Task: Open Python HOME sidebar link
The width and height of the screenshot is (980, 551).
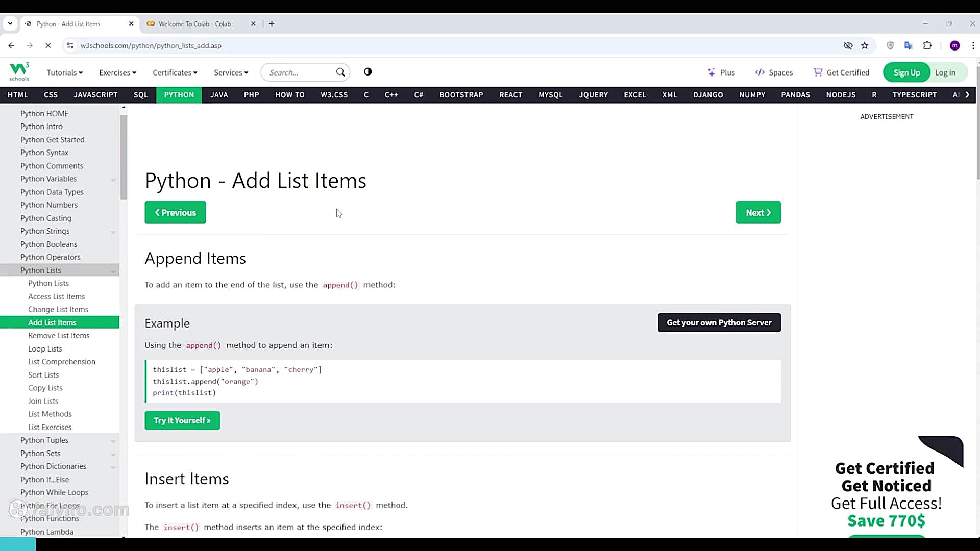Action: click(x=44, y=113)
